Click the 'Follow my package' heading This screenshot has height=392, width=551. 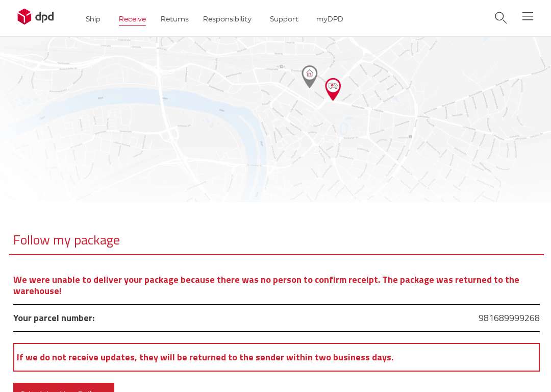tap(66, 240)
